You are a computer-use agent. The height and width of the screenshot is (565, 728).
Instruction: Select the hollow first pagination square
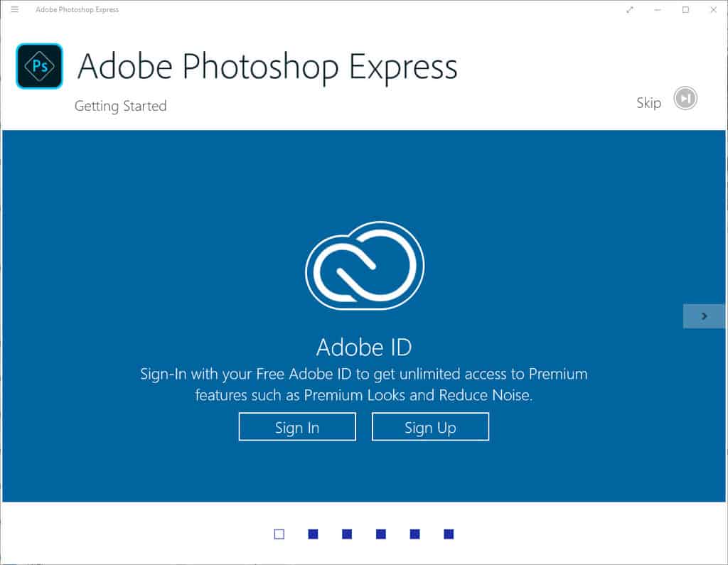pyautogui.click(x=279, y=534)
